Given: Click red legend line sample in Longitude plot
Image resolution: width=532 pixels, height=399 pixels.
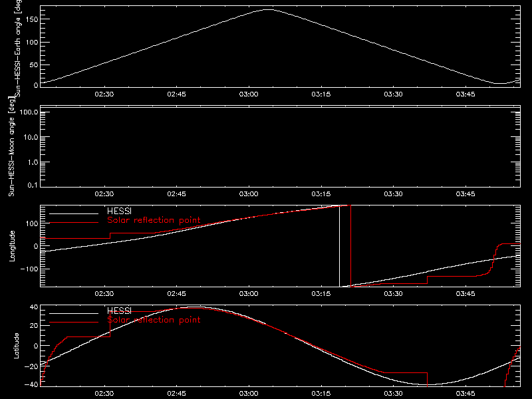Looking at the screenshot, I should pos(74,223).
